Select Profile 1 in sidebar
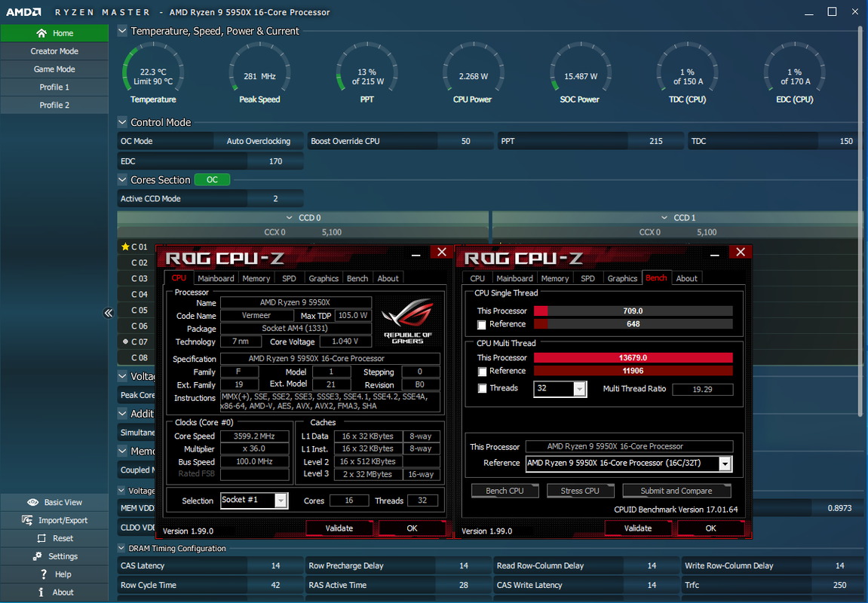This screenshot has height=603, width=868. (54, 87)
